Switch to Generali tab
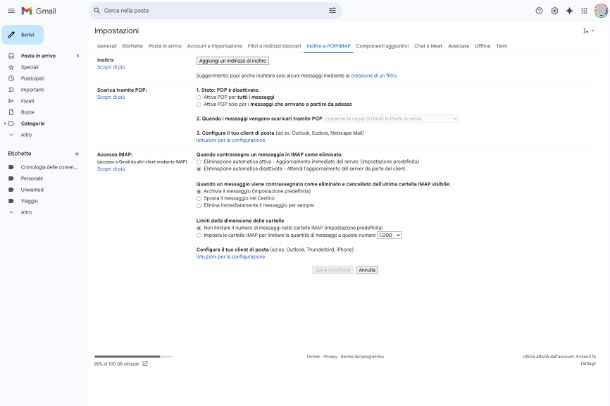This screenshot has height=406, width=610. 107,46
